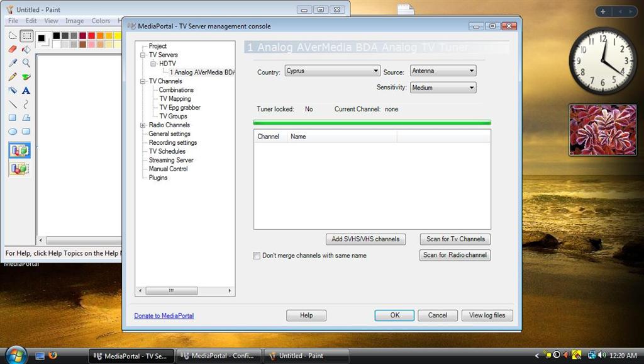Select the Text tool (letter A)

click(x=26, y=90)
